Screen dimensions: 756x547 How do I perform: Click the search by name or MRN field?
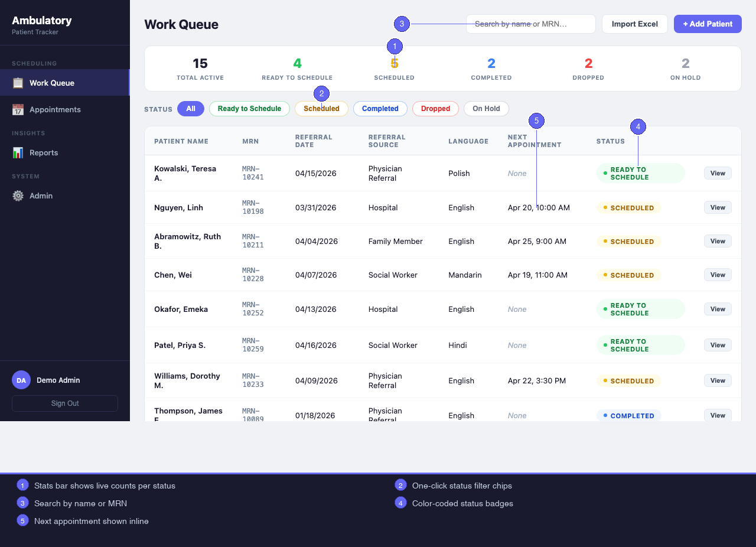click(x=530, y=24)
